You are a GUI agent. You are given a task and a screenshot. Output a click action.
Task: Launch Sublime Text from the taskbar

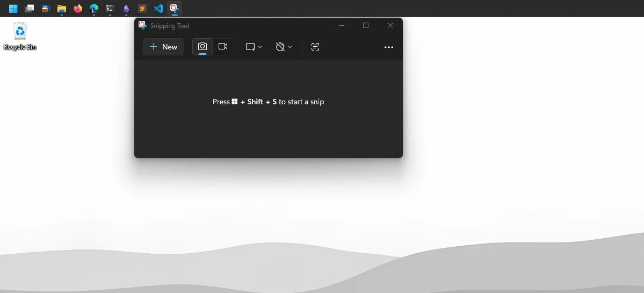[142, 9]
